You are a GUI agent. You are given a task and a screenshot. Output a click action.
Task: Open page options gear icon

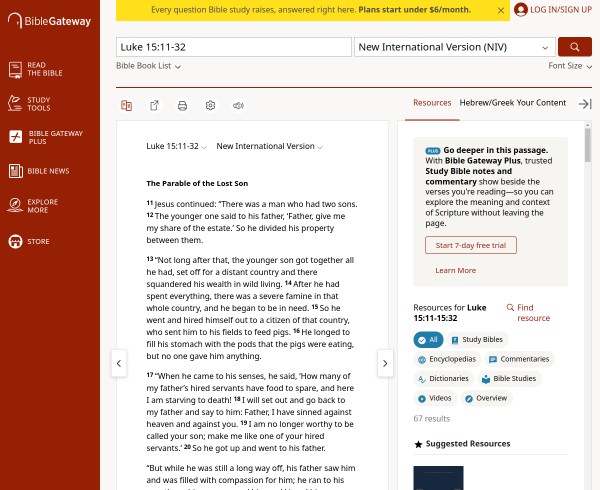point(210,105)
